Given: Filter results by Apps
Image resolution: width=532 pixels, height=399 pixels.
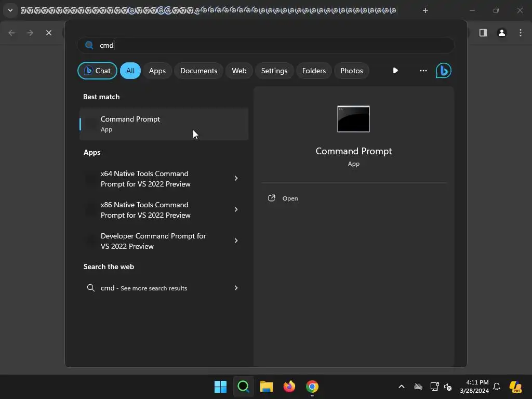Looking at the screenshot, I should (x=157, y=71).
